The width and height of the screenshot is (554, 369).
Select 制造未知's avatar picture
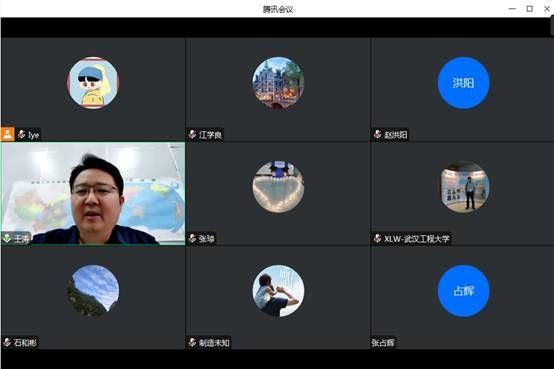(278, 291)
